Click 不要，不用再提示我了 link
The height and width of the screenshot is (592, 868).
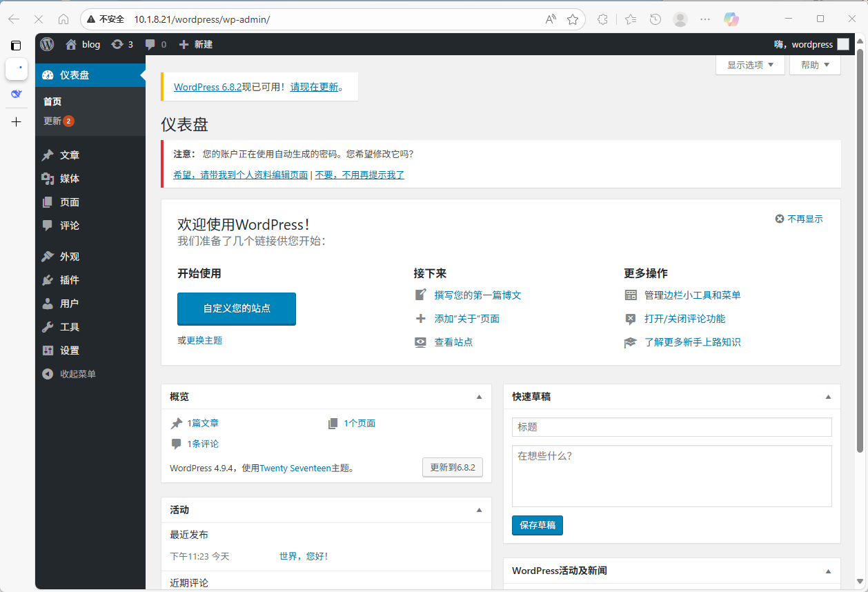click(359, 175)
